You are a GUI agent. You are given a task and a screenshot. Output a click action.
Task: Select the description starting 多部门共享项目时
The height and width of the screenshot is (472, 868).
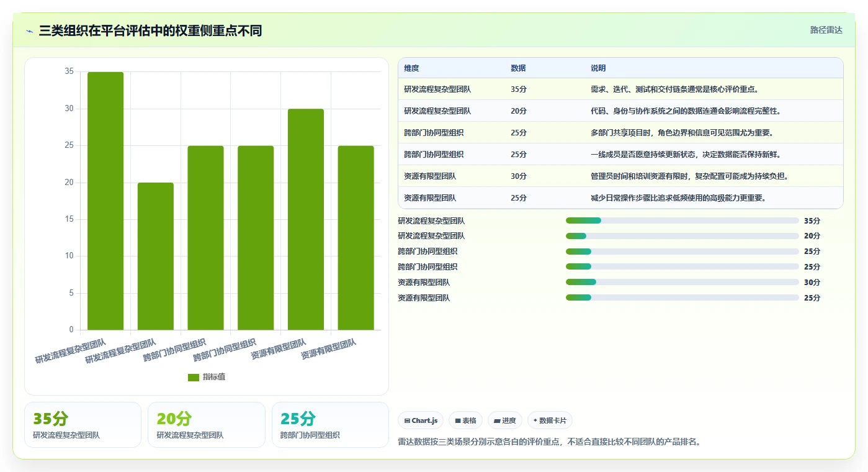[682, 133]
